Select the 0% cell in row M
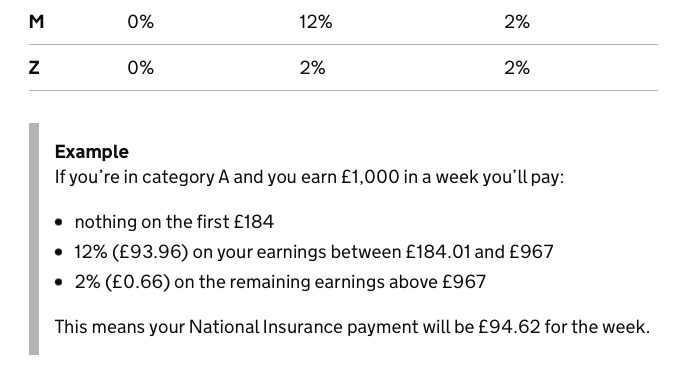 [x=140, y=21]
